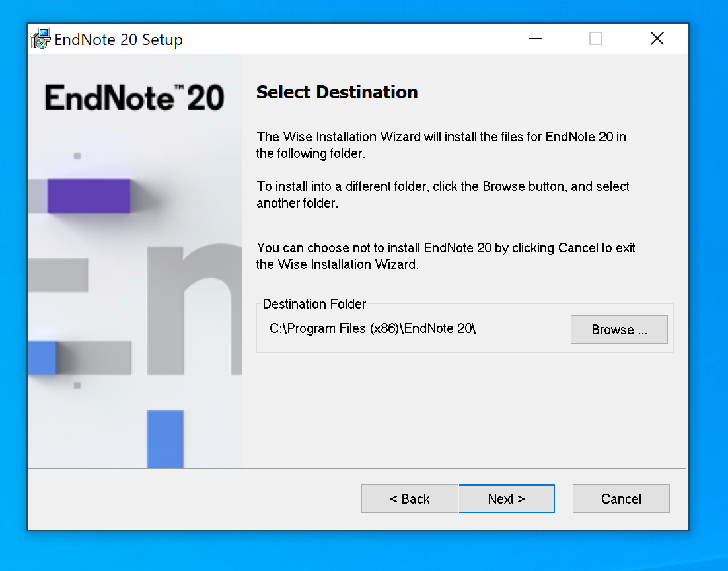Click the EndNote 20 Setup title text
This screenshot has height=571, width=728.
[118, 40]
